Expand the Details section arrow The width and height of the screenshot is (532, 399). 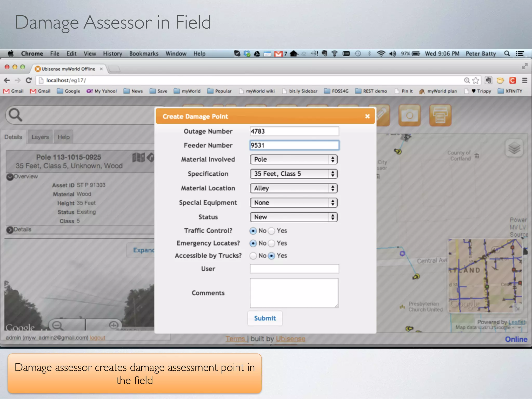point(10,230)
